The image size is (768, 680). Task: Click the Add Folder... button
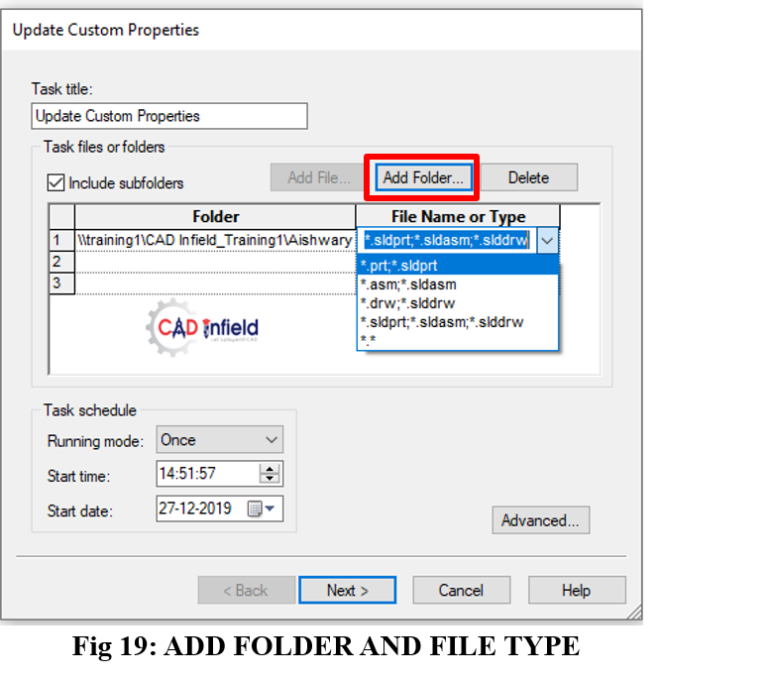coord(423,177)
